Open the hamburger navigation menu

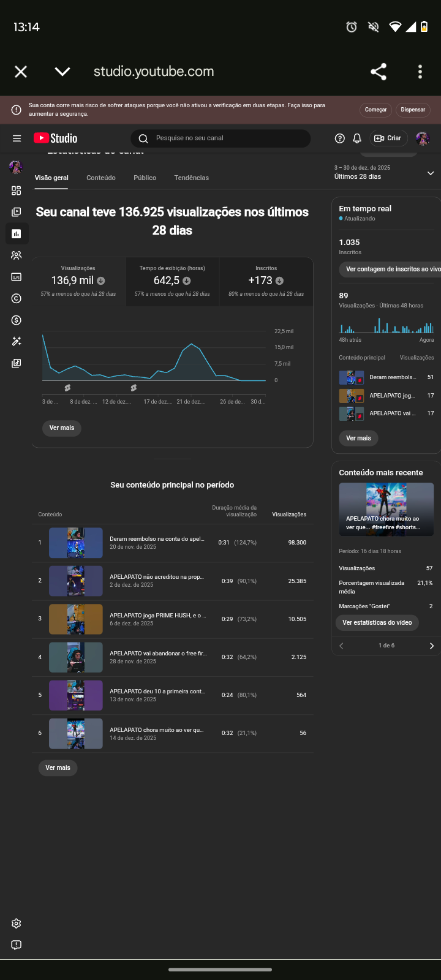pos(17,138)
